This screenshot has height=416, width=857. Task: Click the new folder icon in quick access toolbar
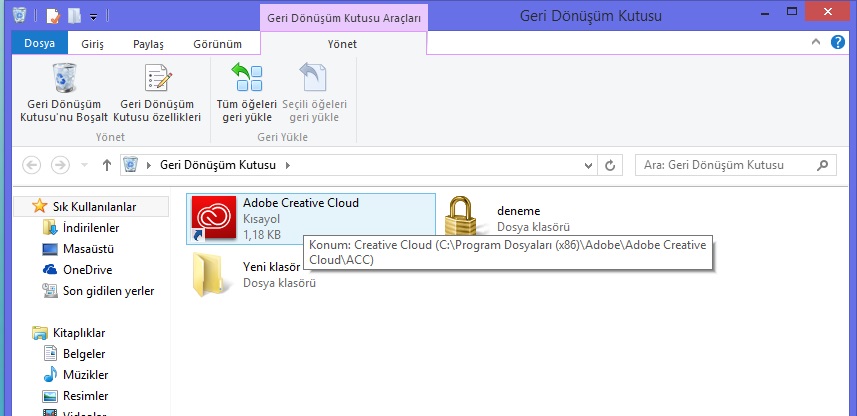point(74,16)
